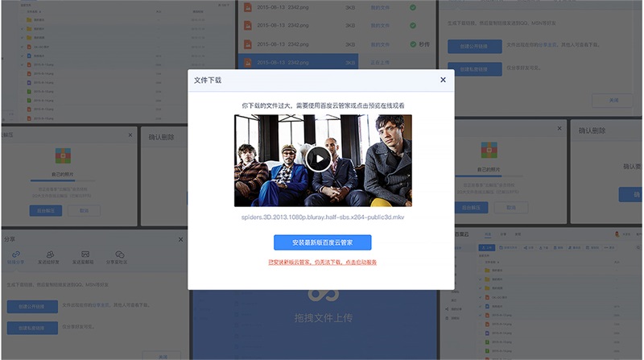Click 创建私密链接 in the panel above the right unzip panel
Screen dimensions: 644x360
click(474, 69)
